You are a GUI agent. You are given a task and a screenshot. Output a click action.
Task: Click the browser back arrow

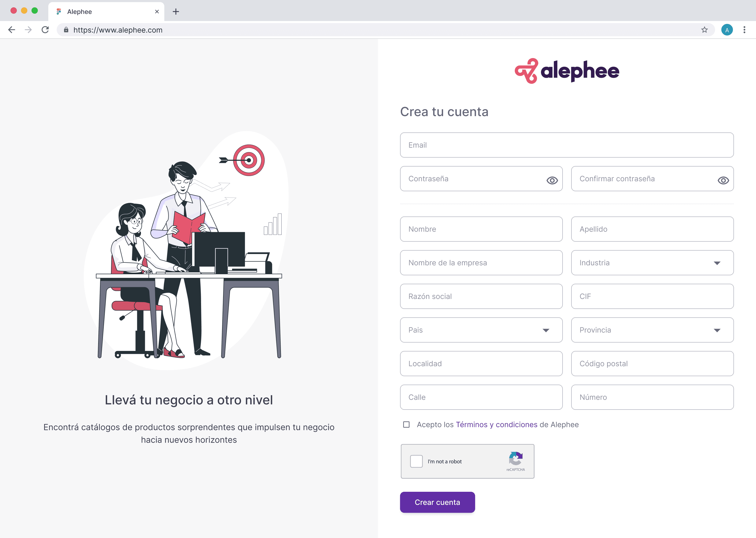pos(12,30)
